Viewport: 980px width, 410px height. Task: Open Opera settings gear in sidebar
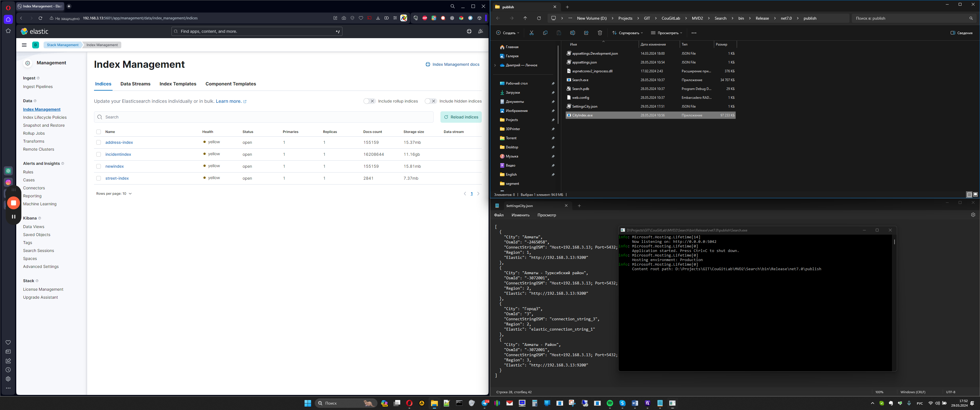[x=8, y=379]
